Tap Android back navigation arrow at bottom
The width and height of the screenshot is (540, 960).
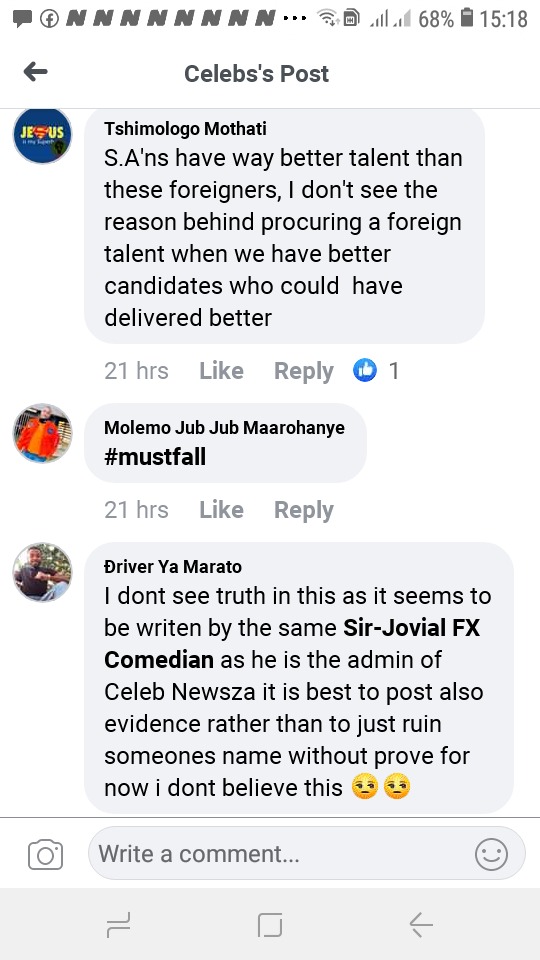pos(421,924)
